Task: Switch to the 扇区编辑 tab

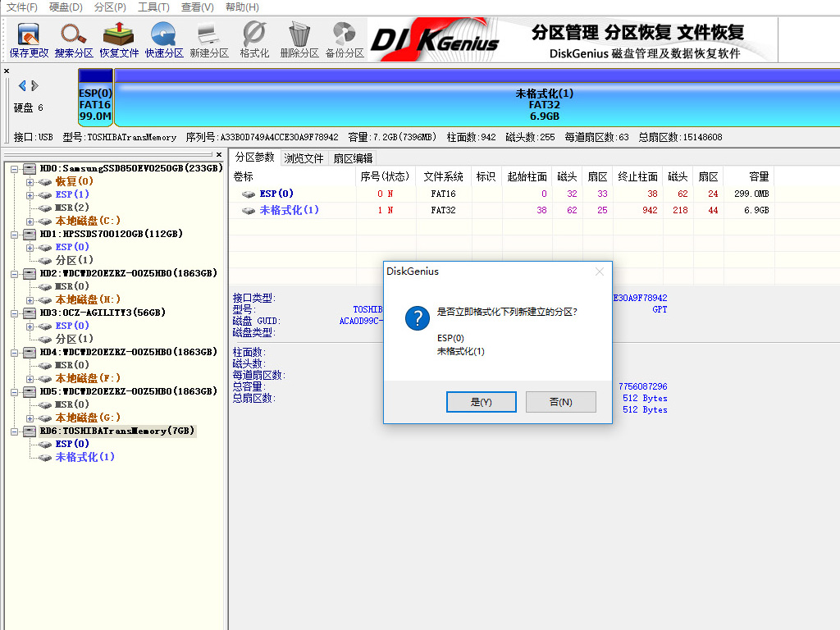Action: click(x=349, y=156)
